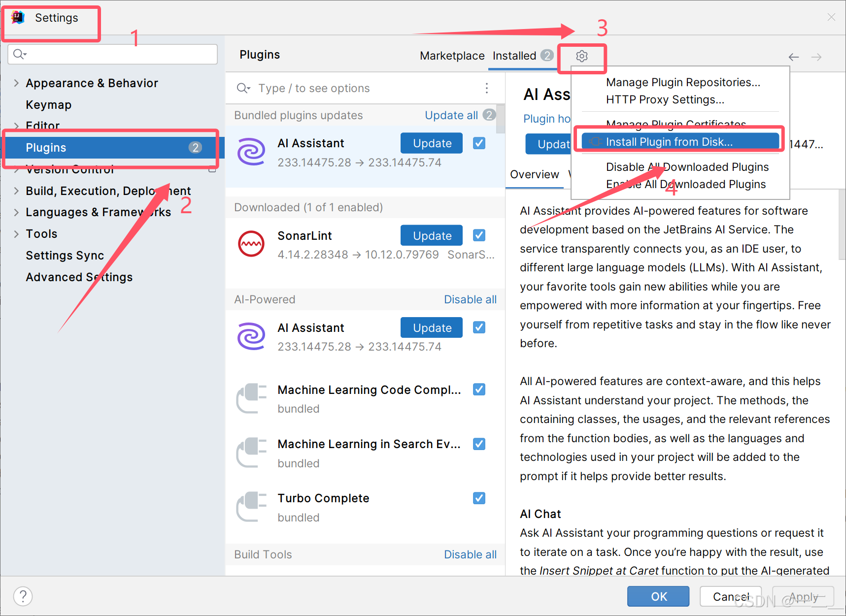Click Disable all for Build Tools
Screen dimensions: 846x616
tap(470, 554)
